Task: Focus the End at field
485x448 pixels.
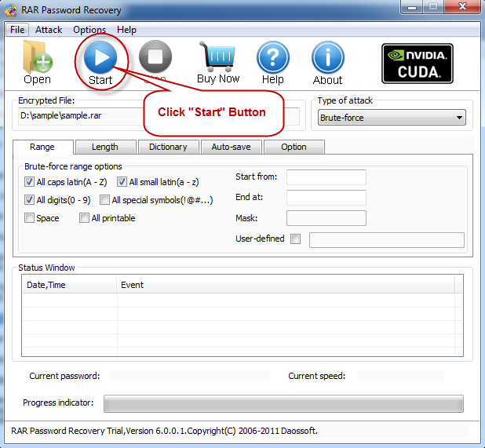Action: pyautogui.click(x=326, y=198)
